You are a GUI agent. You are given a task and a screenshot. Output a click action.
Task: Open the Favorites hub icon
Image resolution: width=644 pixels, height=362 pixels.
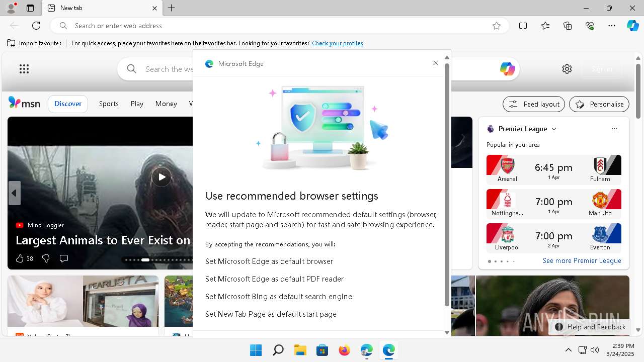point(545,26)
